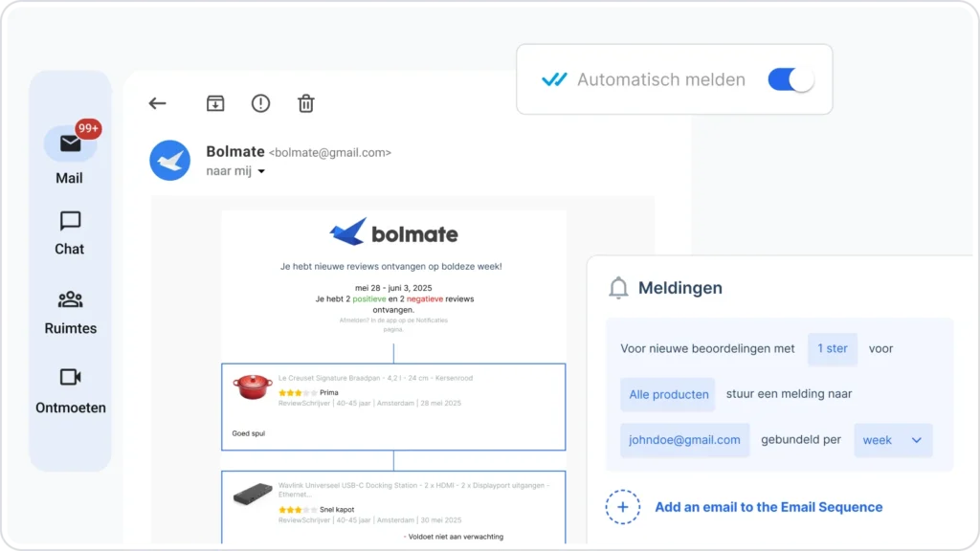The width and height of the screenshot is (980, 551).
Task: Expand the 'naar mij' recipient details
Action: [x=261, y=172]
